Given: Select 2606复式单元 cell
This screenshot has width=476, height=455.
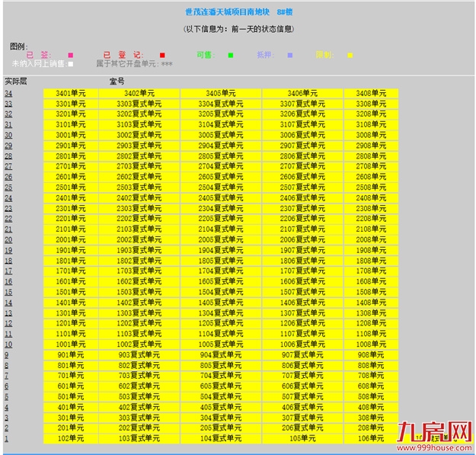Looking at the screenshot, I should tap(302, 177).
